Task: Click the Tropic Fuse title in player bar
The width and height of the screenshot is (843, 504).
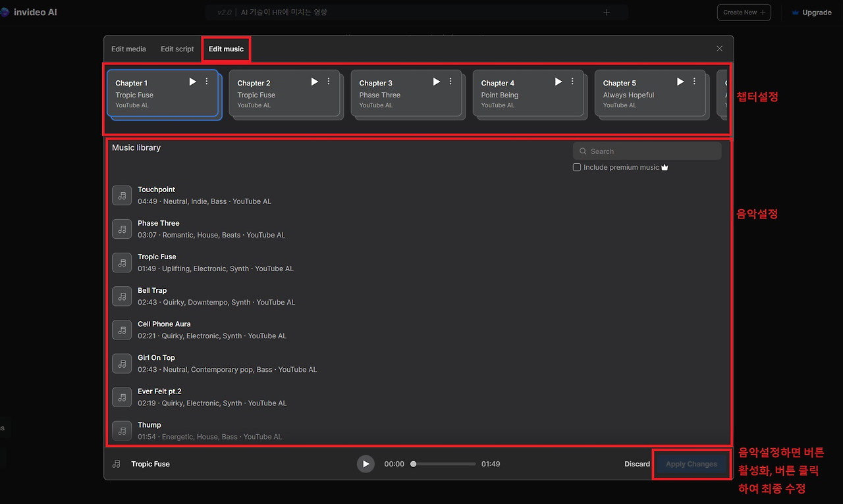Action: tap(150, 464)
